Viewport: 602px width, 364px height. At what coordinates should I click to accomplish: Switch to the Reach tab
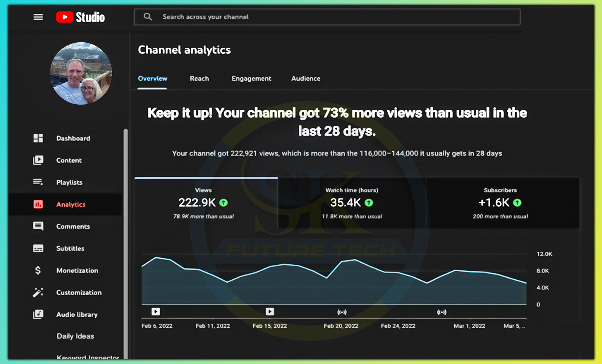199,79
